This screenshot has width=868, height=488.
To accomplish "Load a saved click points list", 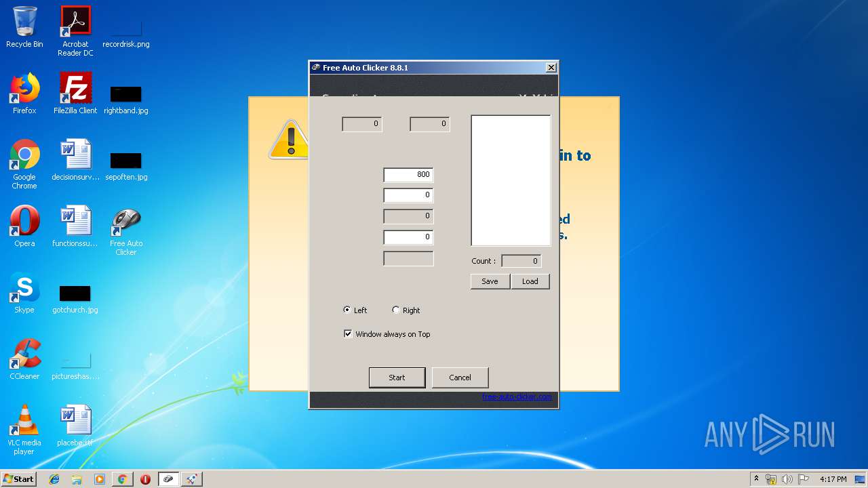I will (530, 281).
